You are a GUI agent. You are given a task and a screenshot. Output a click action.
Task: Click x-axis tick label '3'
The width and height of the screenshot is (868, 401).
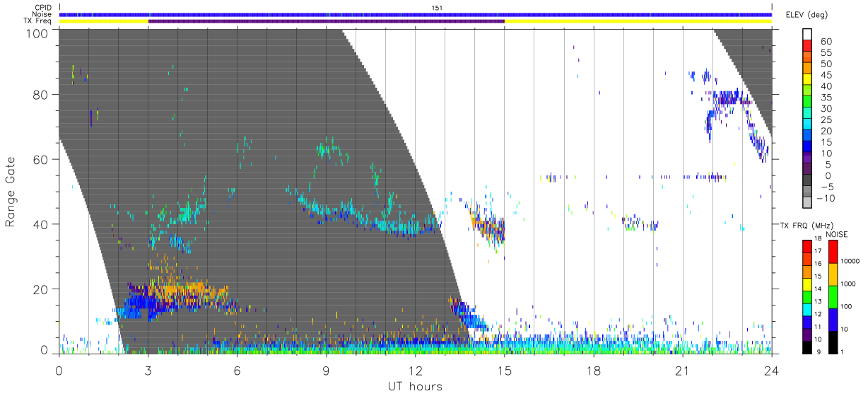pos(148,370)
